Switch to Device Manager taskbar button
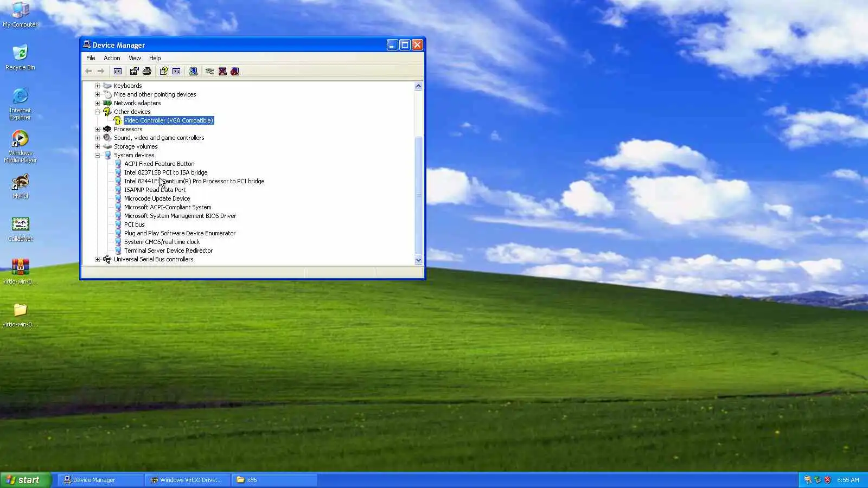Viewport: 868px width, 488px height. click(x=100, y=480)
